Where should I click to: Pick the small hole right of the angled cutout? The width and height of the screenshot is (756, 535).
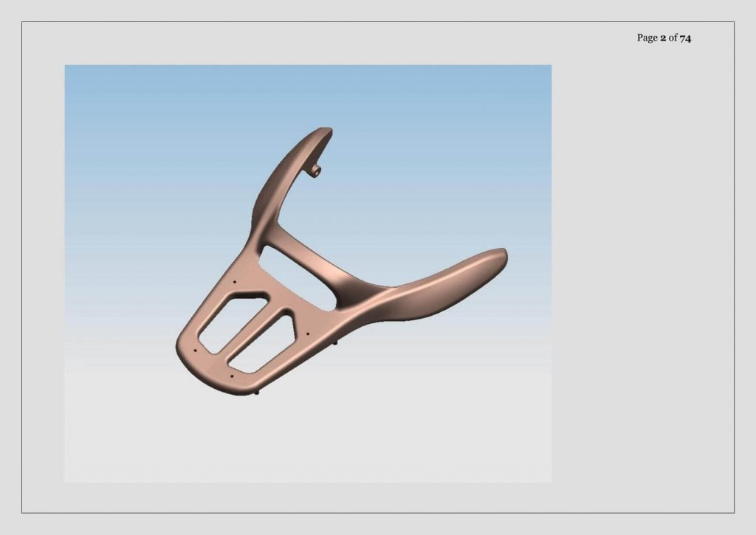pyautogui.click(x=307, y=334)
